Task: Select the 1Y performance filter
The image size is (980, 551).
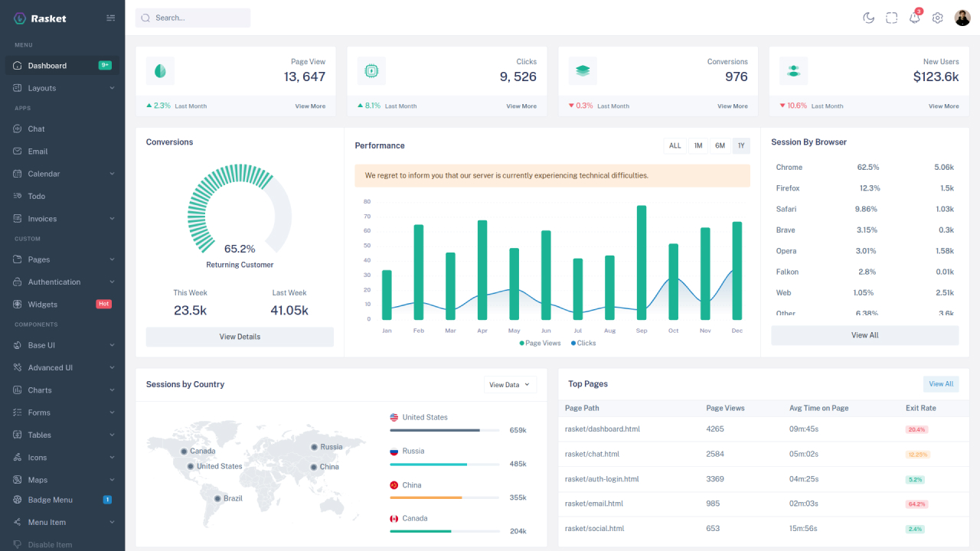Action: click(x=740, y=145)
